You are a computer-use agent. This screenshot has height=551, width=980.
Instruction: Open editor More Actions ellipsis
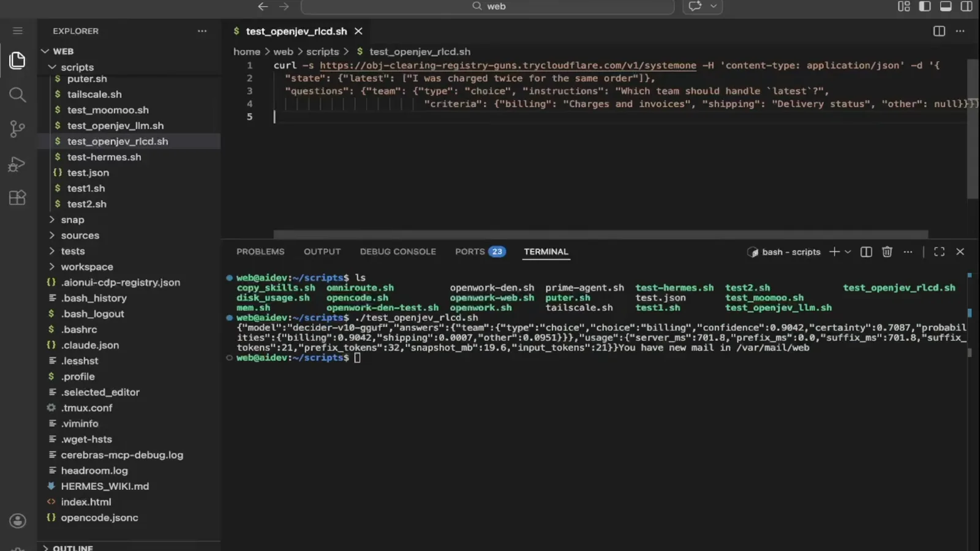(x=960, y=31)
